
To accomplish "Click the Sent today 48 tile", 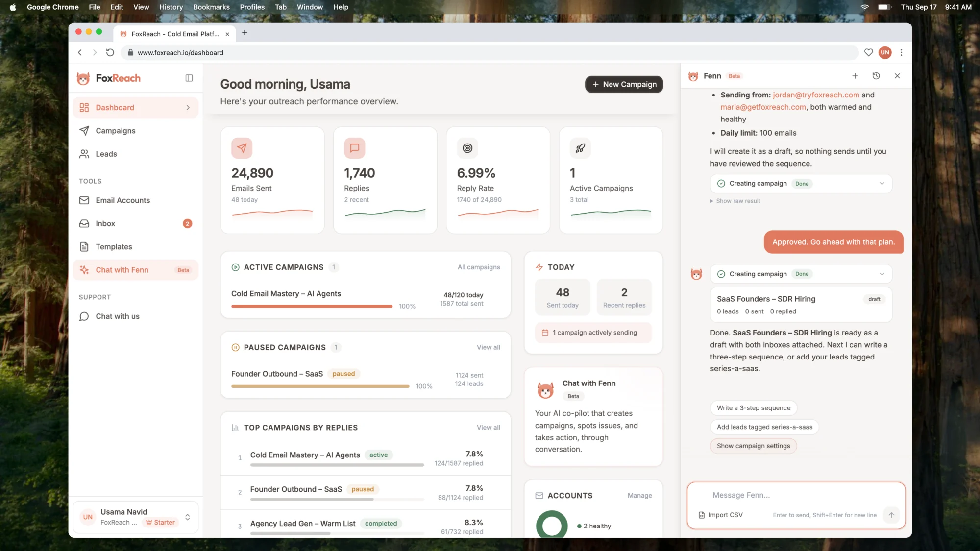I will [563, 298].
